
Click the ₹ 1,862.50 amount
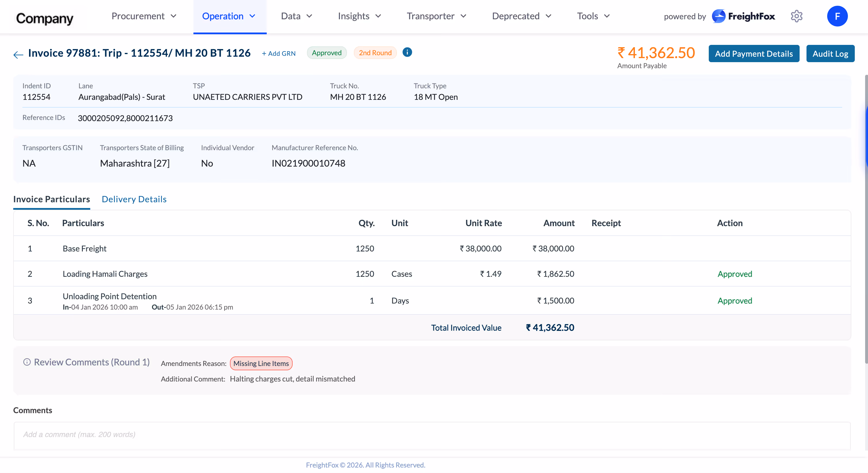point(555,274)
